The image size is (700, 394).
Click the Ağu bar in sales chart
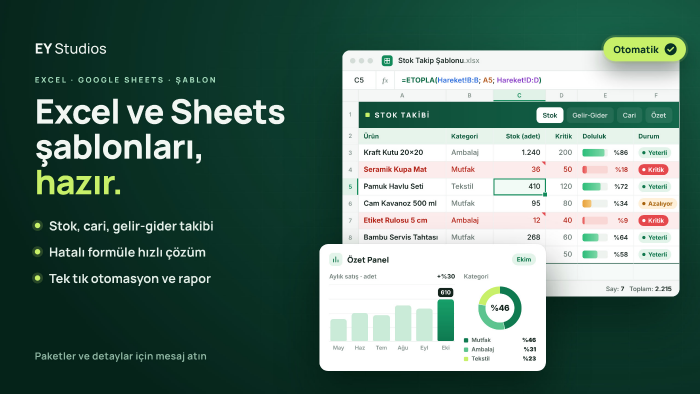[403, 323]
